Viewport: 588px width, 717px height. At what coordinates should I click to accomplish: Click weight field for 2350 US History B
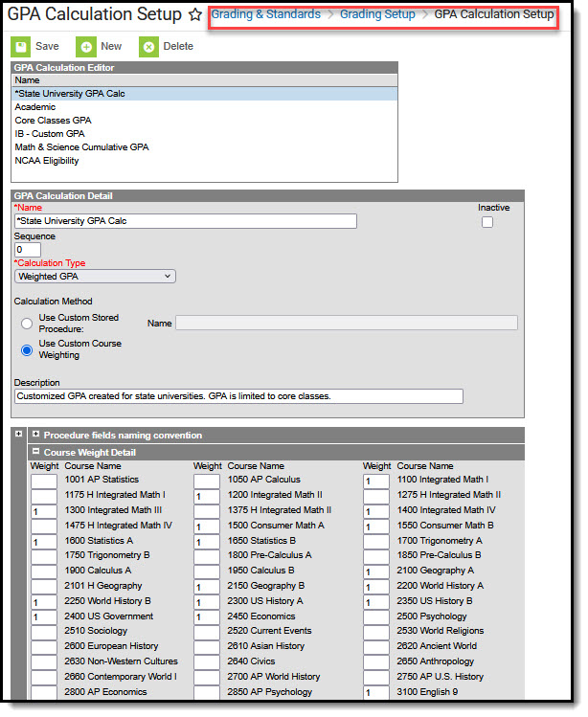(x=376, y=603)
